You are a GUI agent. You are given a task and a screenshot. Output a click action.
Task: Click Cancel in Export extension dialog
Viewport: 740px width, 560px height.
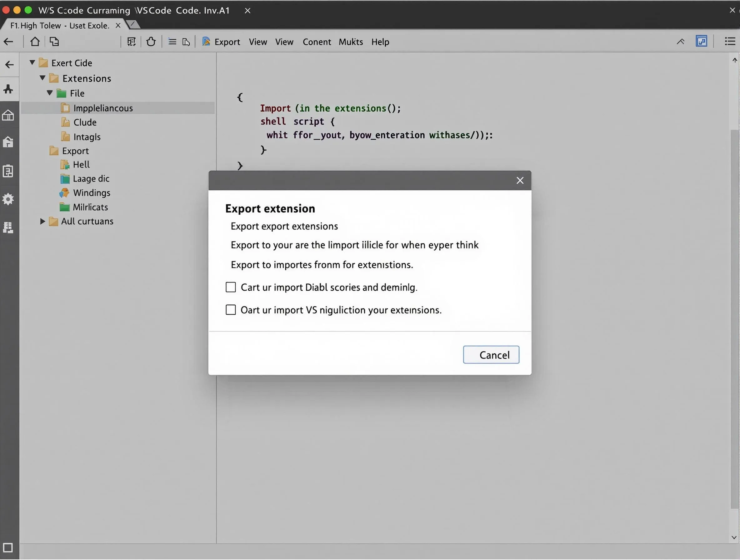(x=491, y=355)
